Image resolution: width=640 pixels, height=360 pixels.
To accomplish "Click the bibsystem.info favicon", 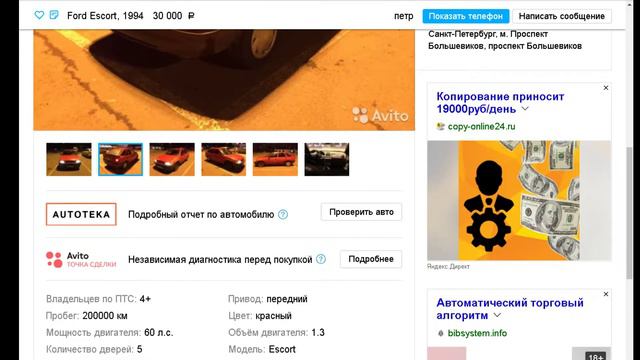I will [440, 333].
